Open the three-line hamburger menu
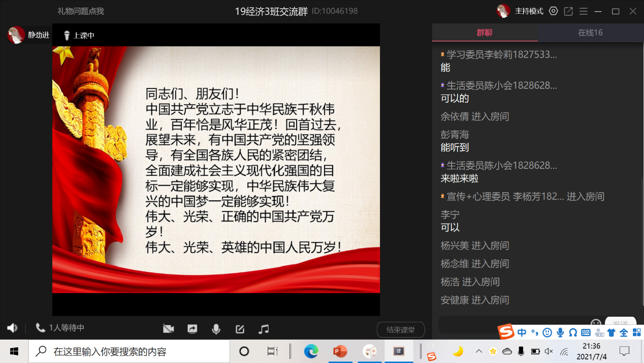Screen dimensions: 644x363 click(584, 11)
